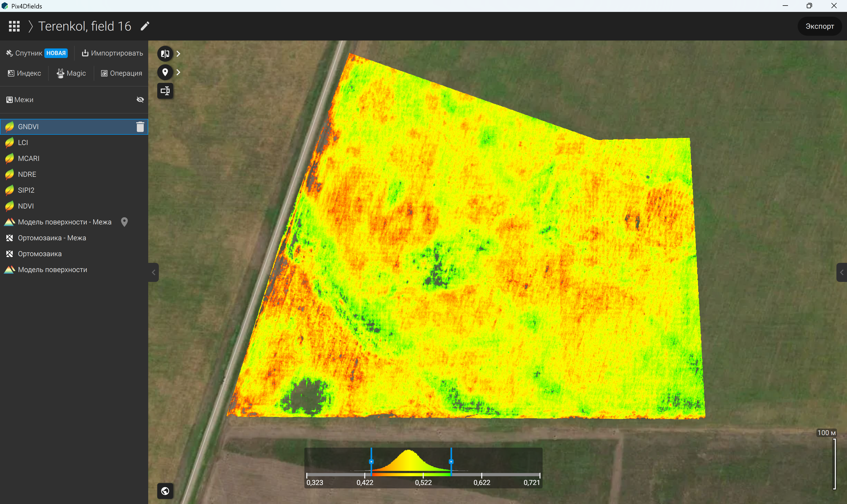
Task: Edit the project name with the pencil icon
Action: point(145,26)
